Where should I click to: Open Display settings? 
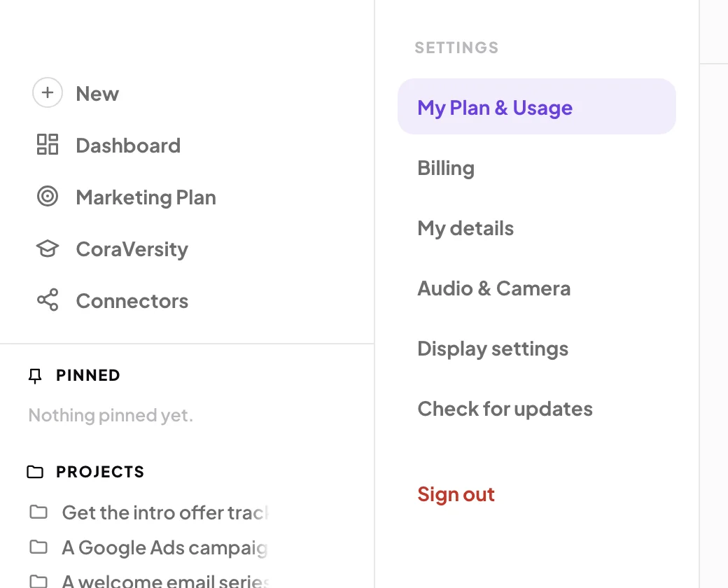tap(493, 349)
